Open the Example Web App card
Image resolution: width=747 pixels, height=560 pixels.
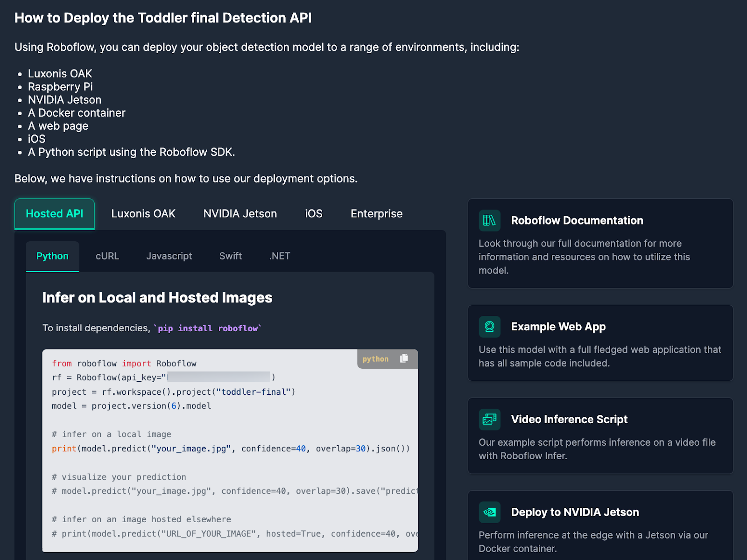point(600,343)
